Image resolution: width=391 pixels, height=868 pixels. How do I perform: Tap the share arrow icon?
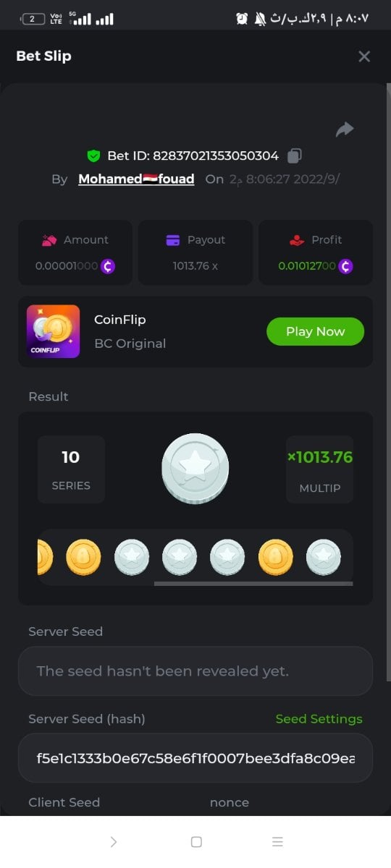[x=345, y=129]
